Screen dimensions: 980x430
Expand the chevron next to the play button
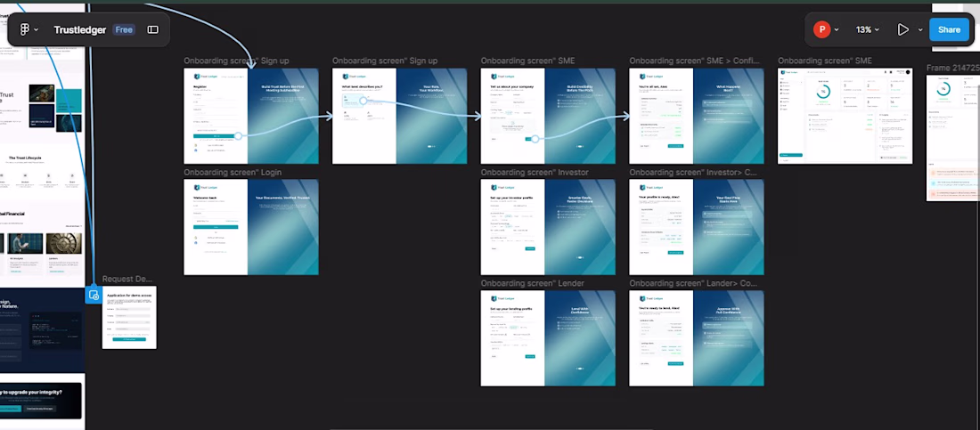click(920, 30)
